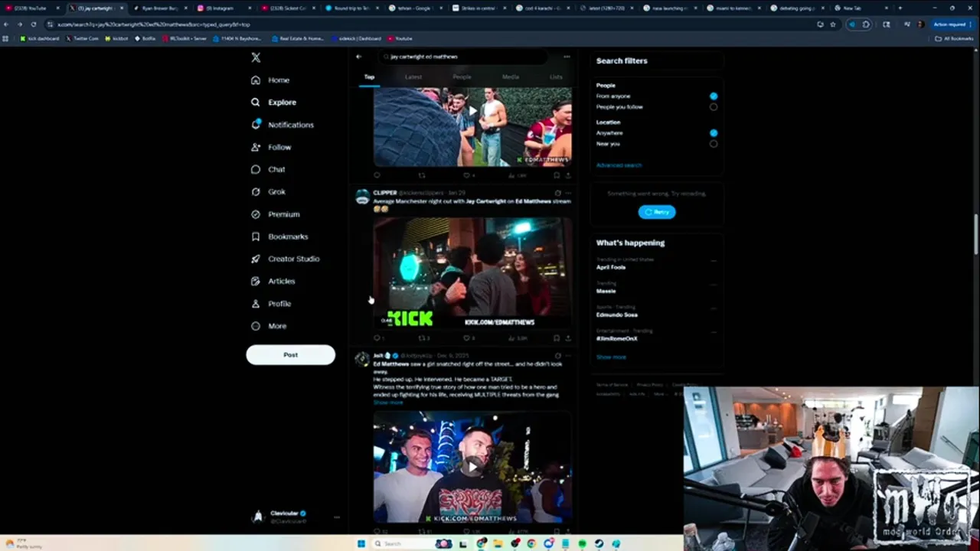Share the CLIPPER post
Screen dimensions: 980x551
click(567, 337)
